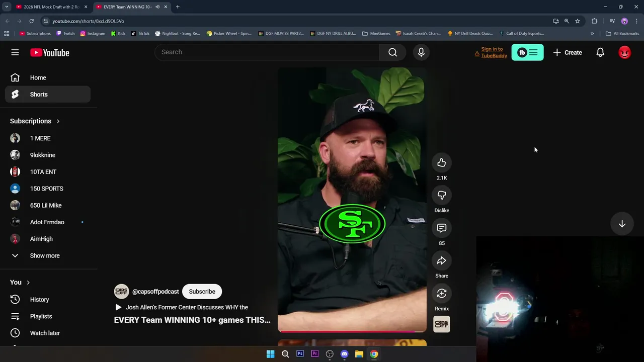Image resolution: width=644 pixels, height=362 pixels.
Task: Open Chrome tab search dropdown
Action: point(7,7)
